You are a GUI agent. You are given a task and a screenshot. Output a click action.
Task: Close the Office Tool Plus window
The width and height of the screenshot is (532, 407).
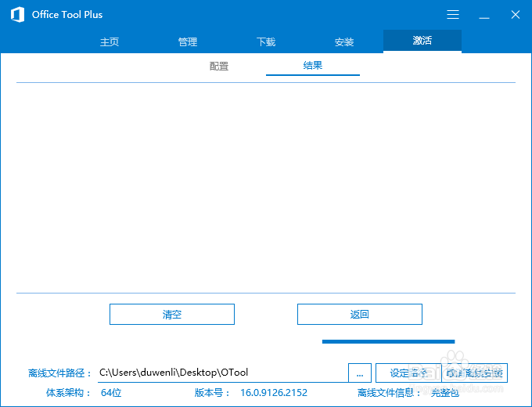point(516,15)
